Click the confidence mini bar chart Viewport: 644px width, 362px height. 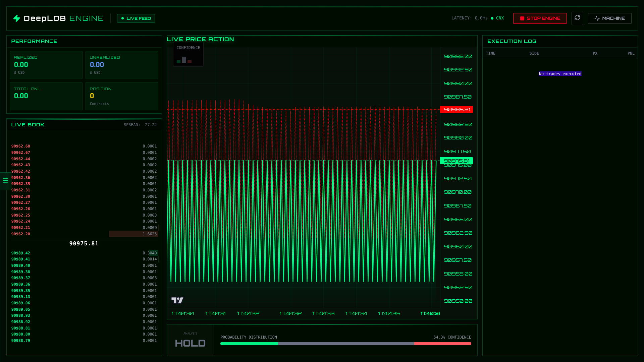(184, 60)
